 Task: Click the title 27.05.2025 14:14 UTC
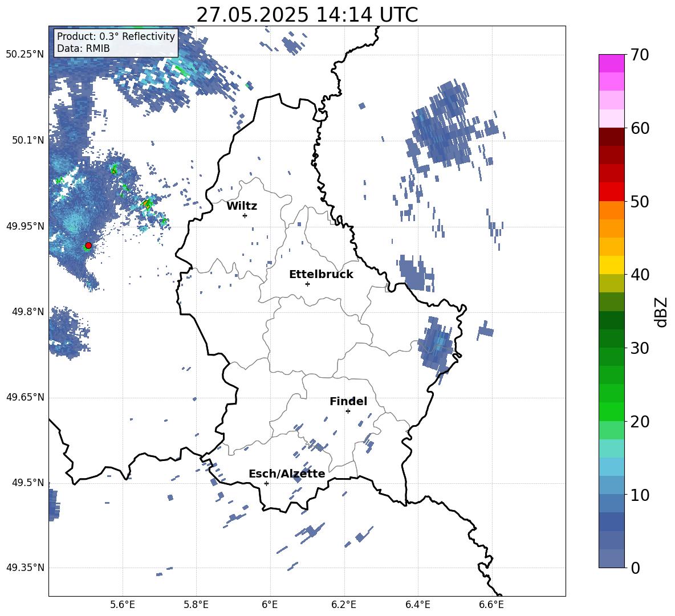[x=307, y=15]
